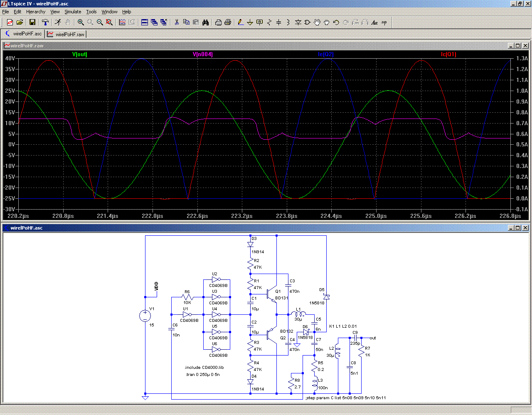Switch to the wirelPoHF.asc tab
Screen dimensions: 532x415
[23, 34]
